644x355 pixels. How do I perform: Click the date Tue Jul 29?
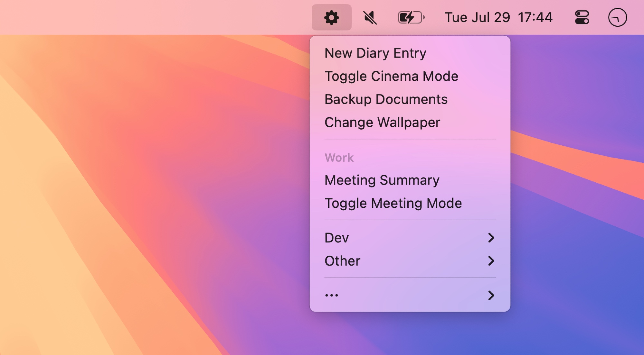(477, 17)
